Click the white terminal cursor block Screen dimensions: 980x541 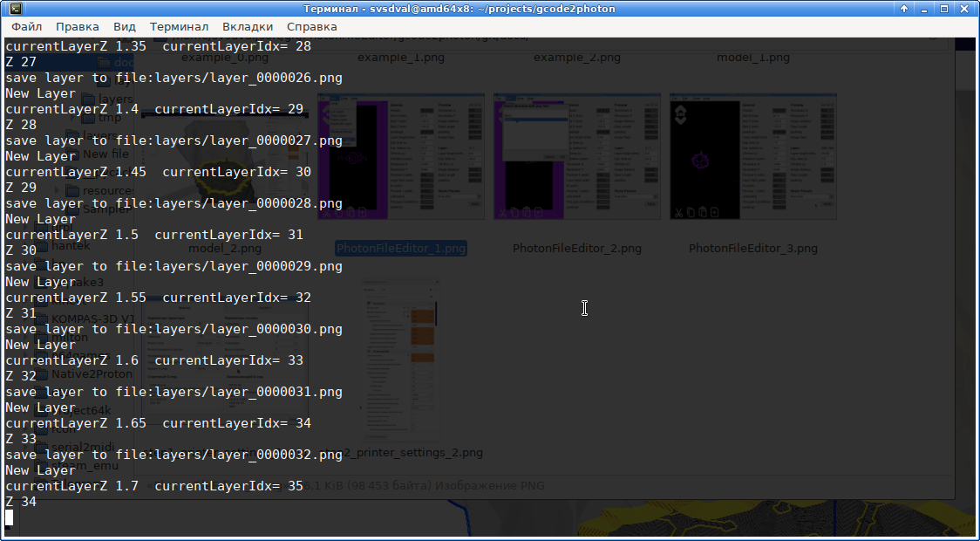coord(9,517)
